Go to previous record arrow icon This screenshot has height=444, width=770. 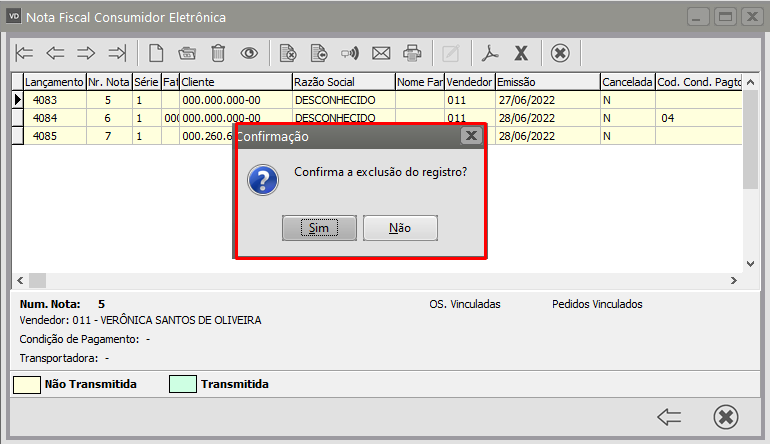click(55, 53)
